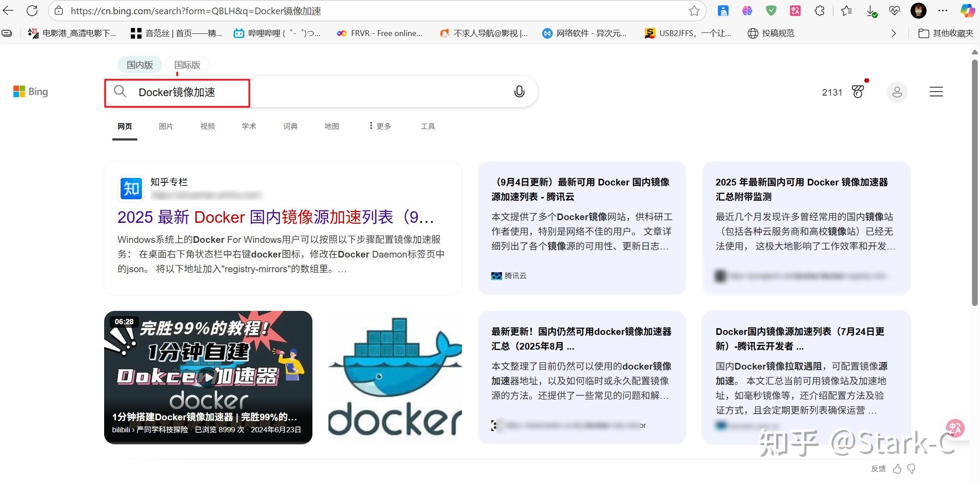Click the Bing logo

(30, 92)
